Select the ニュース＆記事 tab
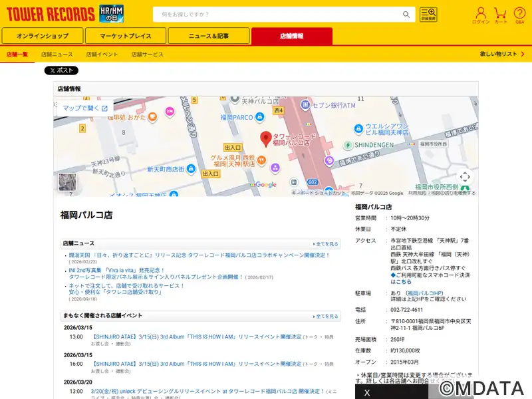This screenshot has width=532, height=399. click(209, 36)
